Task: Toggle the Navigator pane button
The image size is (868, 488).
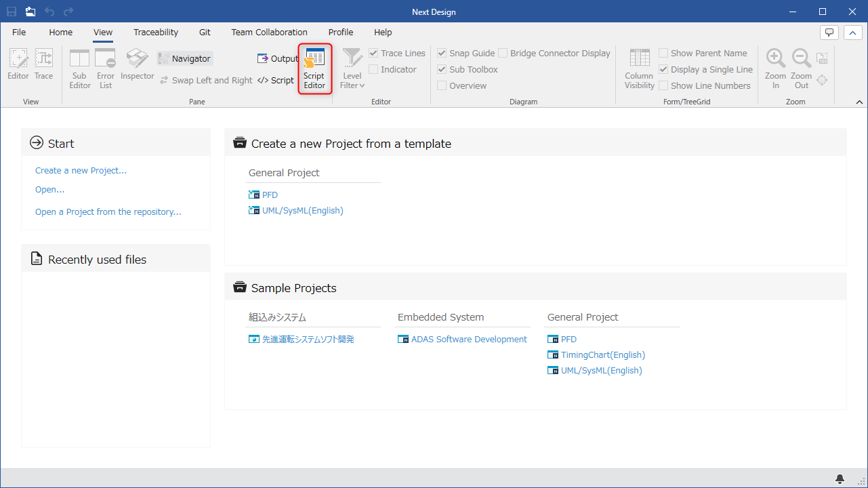Action: (x=185, y=59)
